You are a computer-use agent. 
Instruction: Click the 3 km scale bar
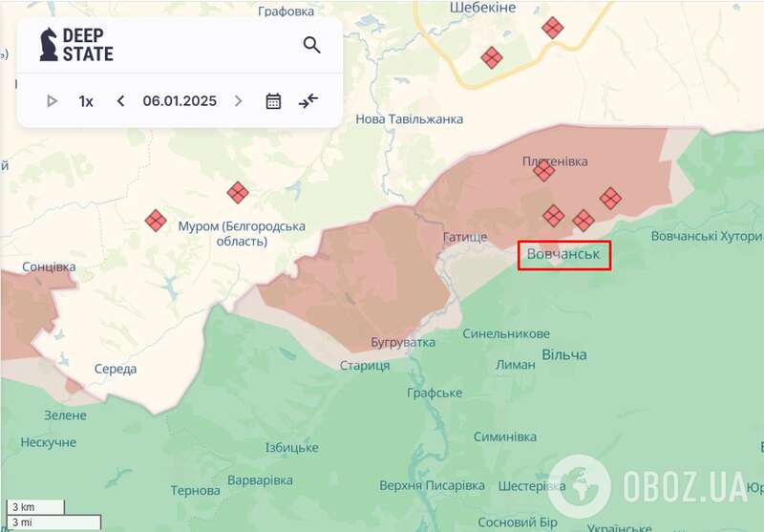point(34,507)
